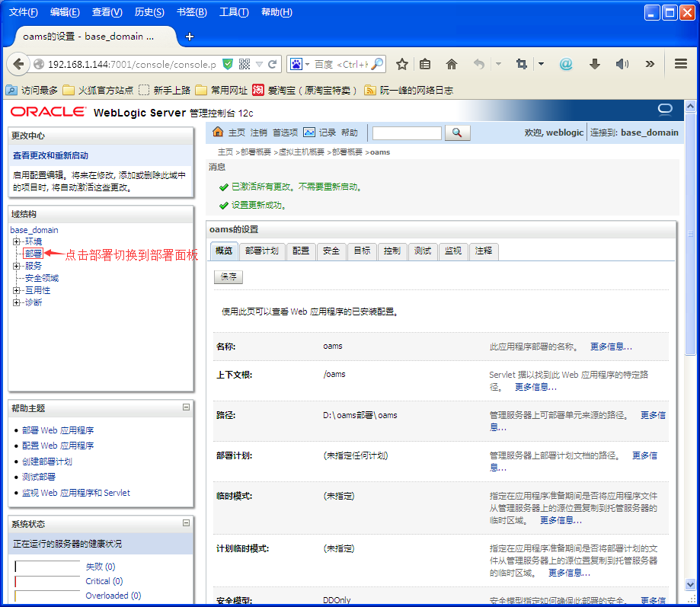Switch to the 控制 tab
700x607 pixels.
392,251
